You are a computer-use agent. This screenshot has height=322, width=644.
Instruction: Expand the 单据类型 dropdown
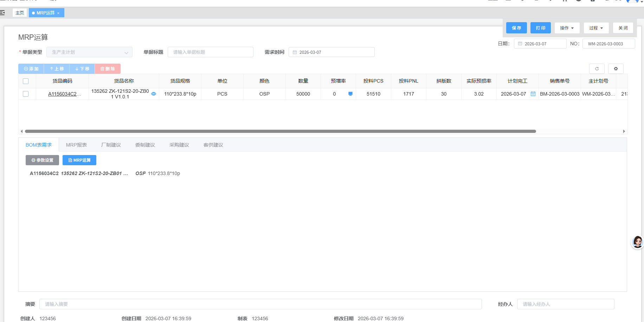(x=89, y=52)
